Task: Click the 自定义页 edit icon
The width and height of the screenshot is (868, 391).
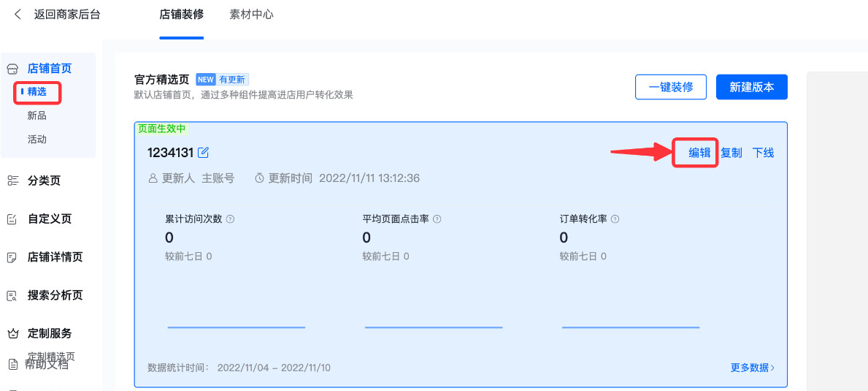Action: (x=12, y=219)
